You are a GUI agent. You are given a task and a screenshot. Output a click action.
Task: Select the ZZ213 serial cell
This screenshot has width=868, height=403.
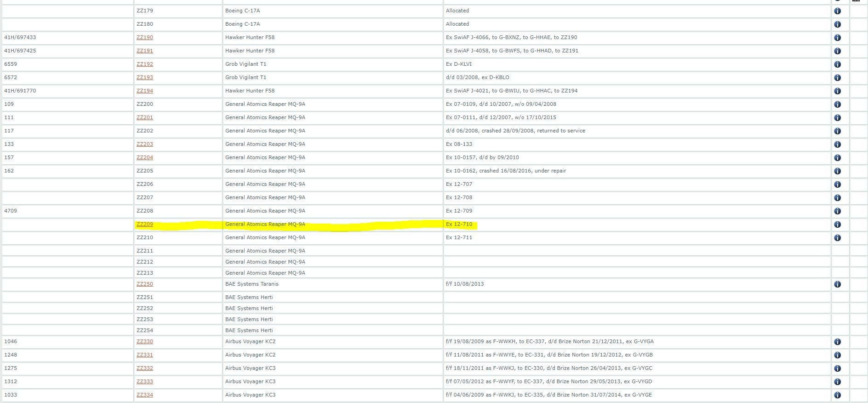pos(178,273)
